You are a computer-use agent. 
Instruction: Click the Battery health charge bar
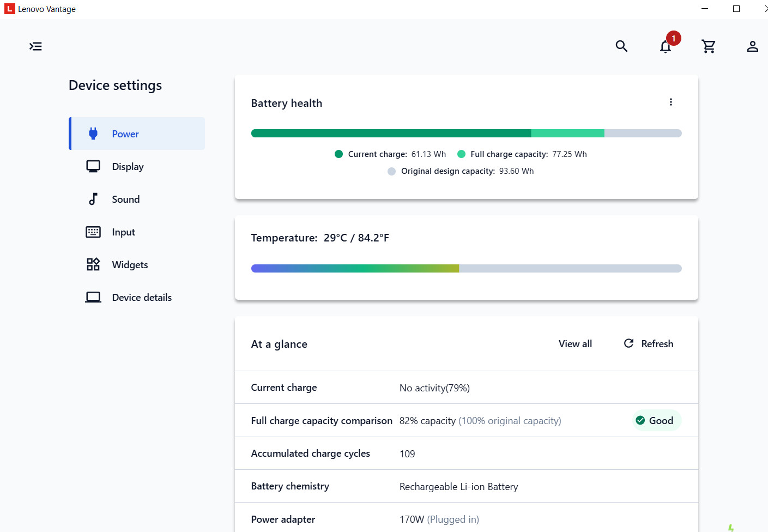466,134
